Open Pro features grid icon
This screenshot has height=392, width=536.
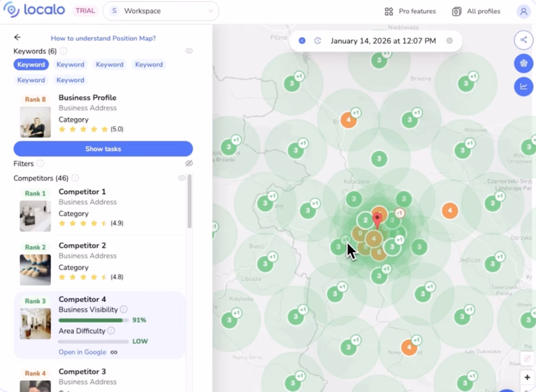[389, 11]
